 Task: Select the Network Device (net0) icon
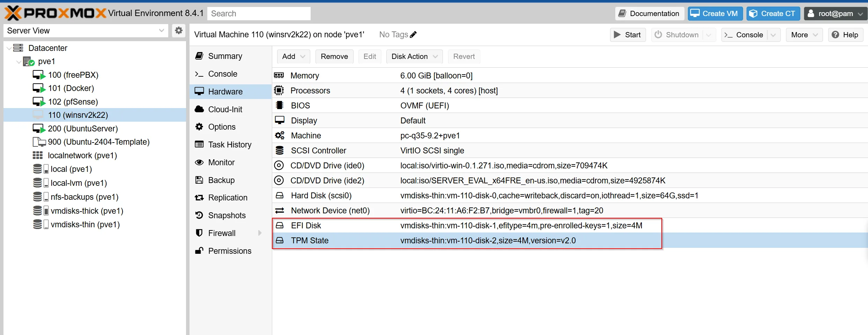(x=280, y=210)
